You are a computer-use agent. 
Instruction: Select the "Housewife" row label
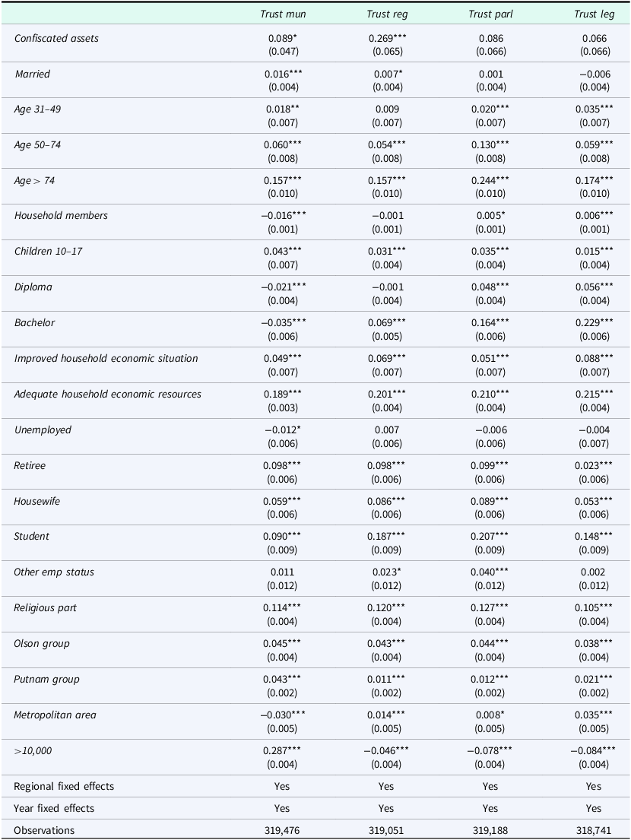point(36,501)
